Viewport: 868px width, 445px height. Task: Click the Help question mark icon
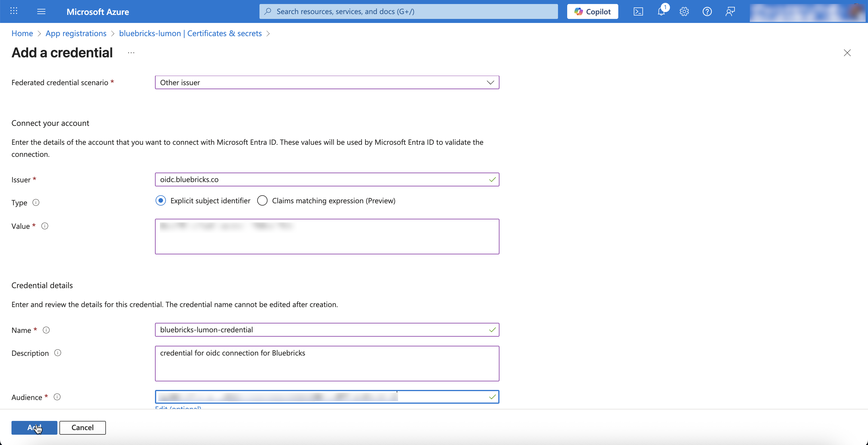707,11
